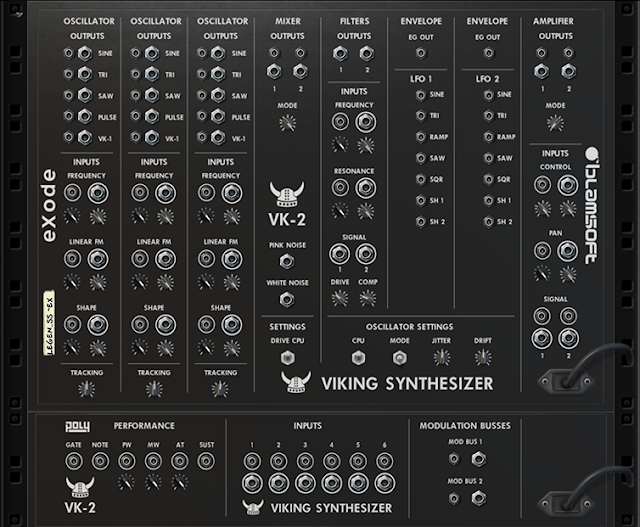Image resolution: width=640 pixels, height=527 pixels.
Task: Click the LFO 1 SH 1 output jack
Action: coord(421,201)
